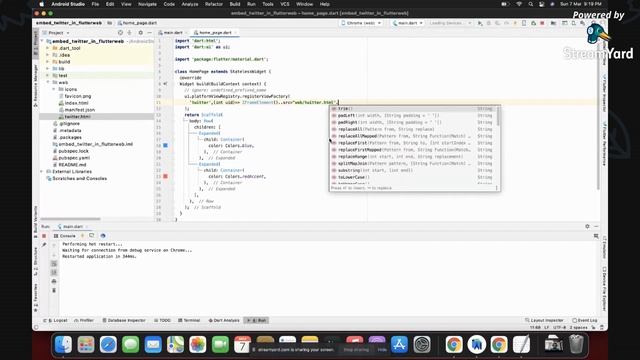Open DevTools globe icon in Run toolbar
This screenshot has height=360, width=640.
(x=103, y=236)
